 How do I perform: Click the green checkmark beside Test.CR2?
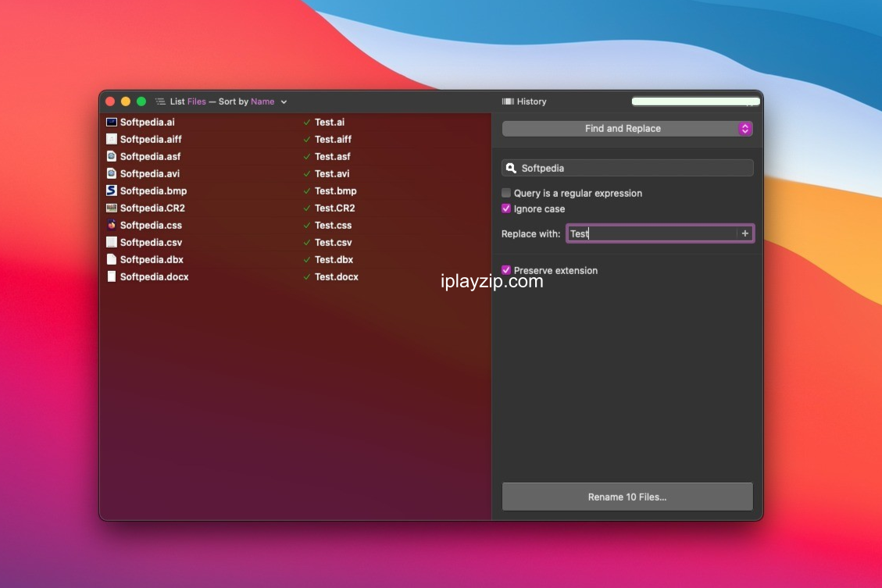click(306, 208)
